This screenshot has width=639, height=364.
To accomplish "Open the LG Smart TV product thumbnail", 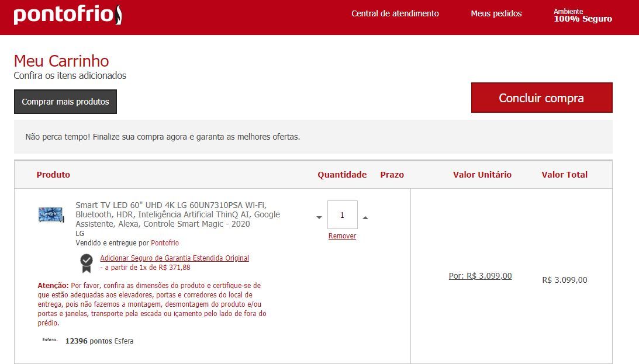I will click(x=51, y=214).
